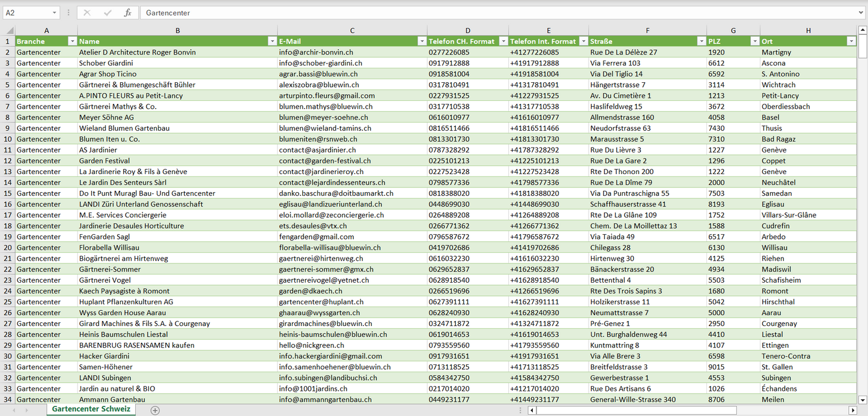Open the PLZ column filter dropdown
Image resolution: width=868 pixels, height=416 pixels.
pos(754,41)
